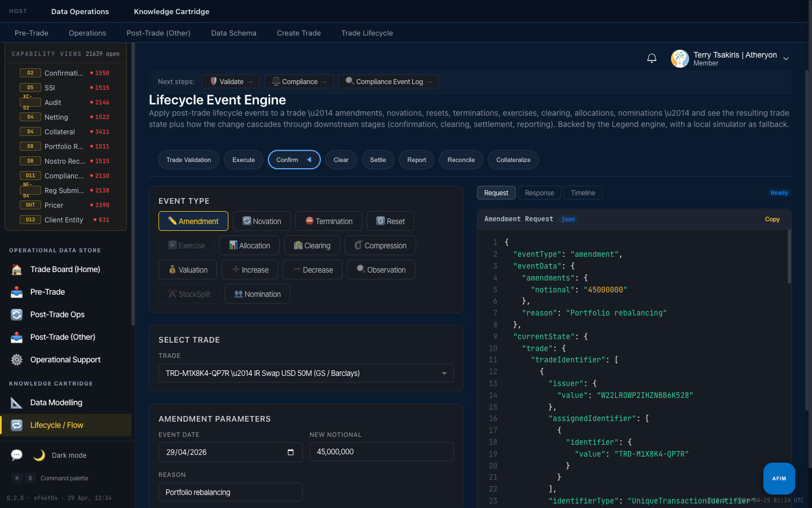Open the Pre-Trade top tab

click(32, 33)
